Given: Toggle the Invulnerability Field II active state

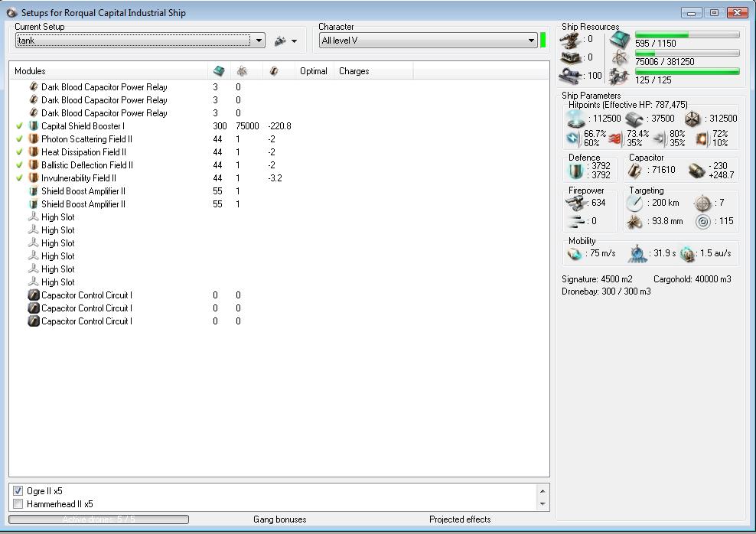Looking at the screenshot, I should coord(19,177).
